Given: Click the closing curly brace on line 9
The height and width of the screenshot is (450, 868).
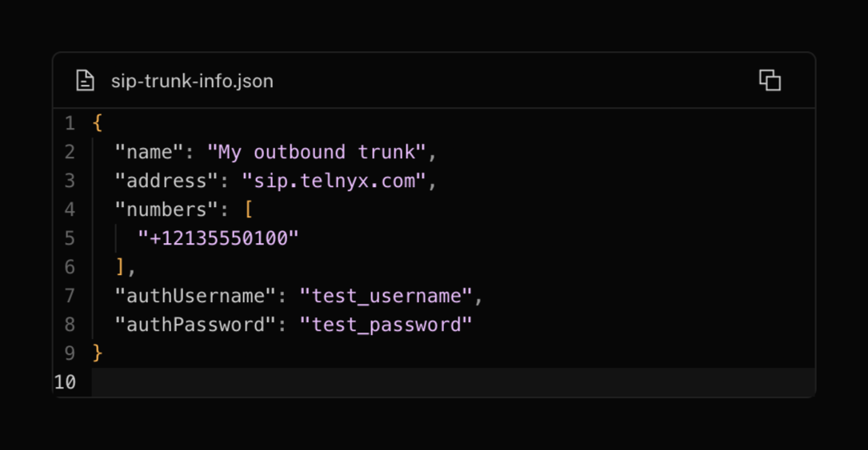Looking at the screenshot, I should tap(98, 353).
